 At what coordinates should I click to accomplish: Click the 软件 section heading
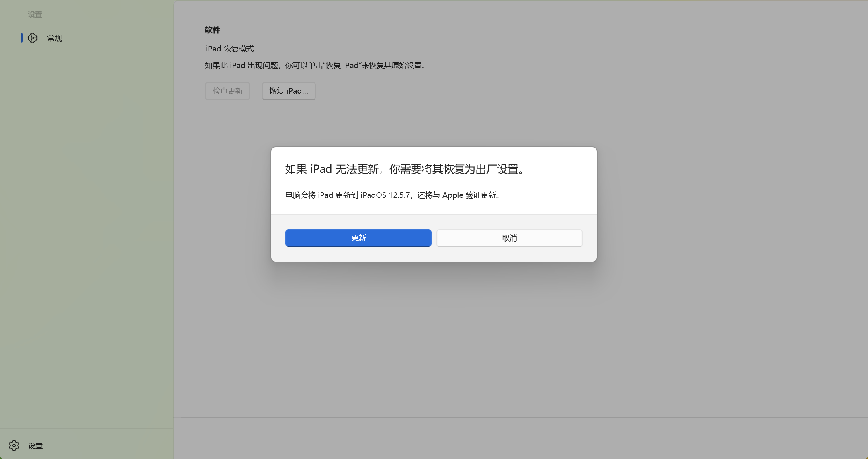coord(213,30)
